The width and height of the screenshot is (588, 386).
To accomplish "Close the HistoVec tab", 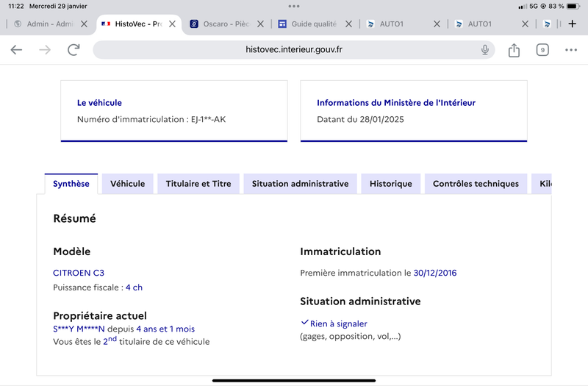I will point(172,24).
